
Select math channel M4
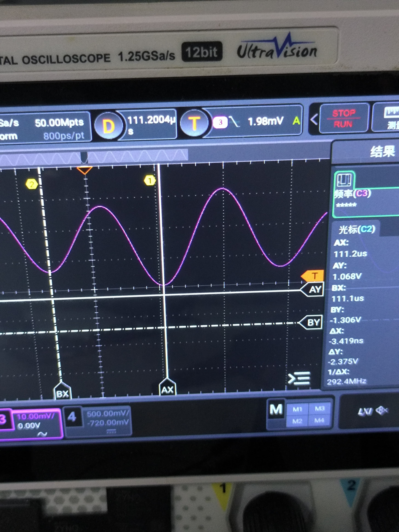click(319, 420)
